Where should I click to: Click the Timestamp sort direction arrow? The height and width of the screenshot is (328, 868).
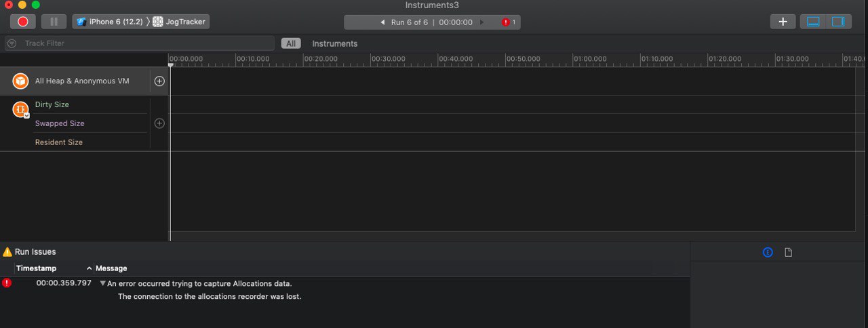click(89, 268)
